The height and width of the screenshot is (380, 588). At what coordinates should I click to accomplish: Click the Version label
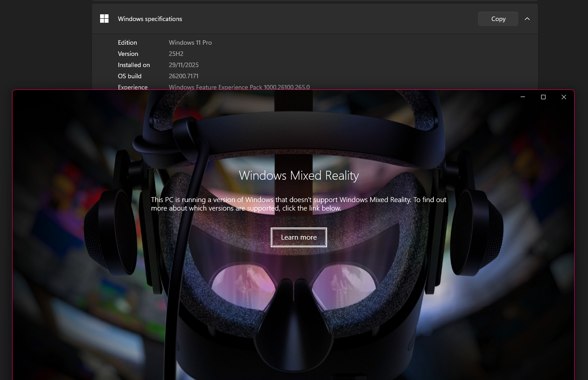pos(128,54)
